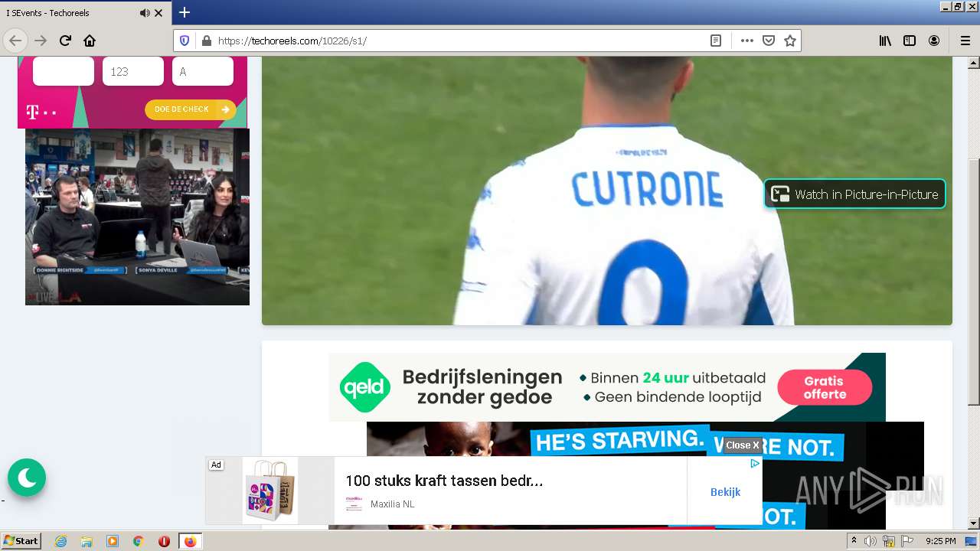Click Gratis offerte button in Qeld ad
Image resolution: width=980 pixels, height=551 pixels.
[x=825, y=387]
